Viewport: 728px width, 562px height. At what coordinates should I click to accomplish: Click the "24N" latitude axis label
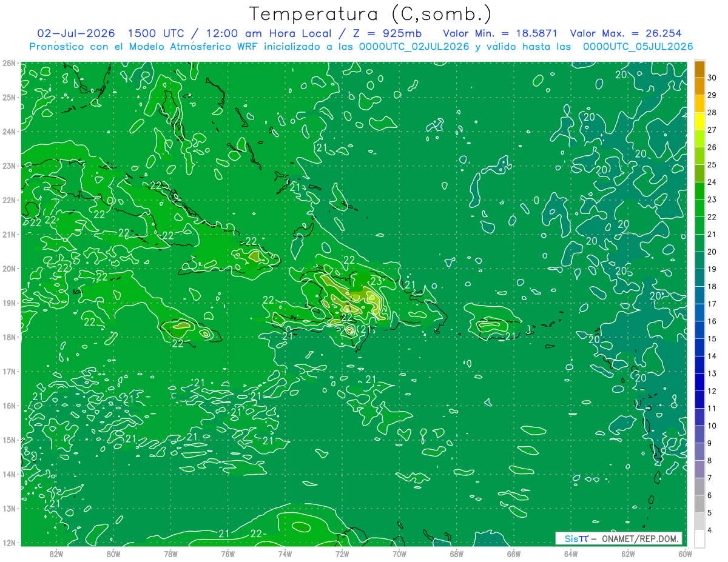point(8,132)
